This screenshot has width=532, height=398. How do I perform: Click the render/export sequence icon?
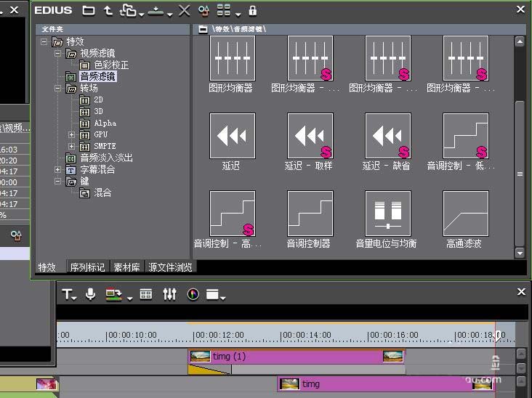[114, 294]
